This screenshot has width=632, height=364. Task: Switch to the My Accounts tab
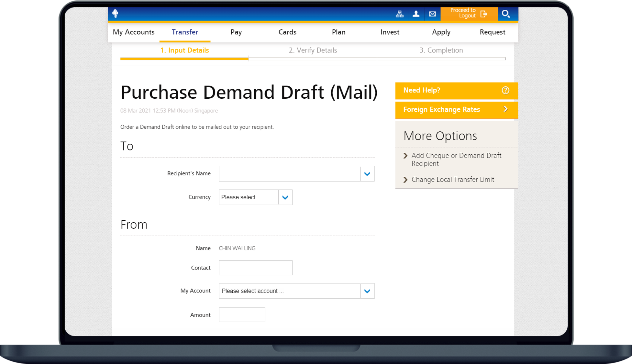(x=134, y=32)
